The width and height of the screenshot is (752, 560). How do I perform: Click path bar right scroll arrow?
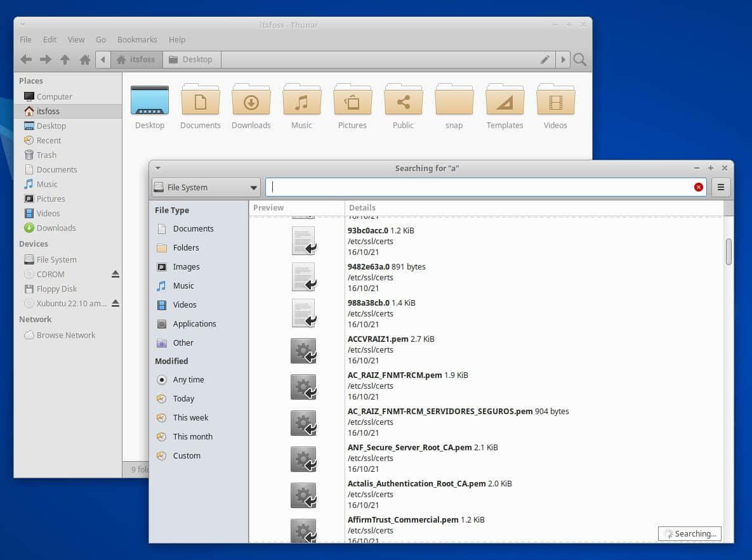[x=562, y=60]
